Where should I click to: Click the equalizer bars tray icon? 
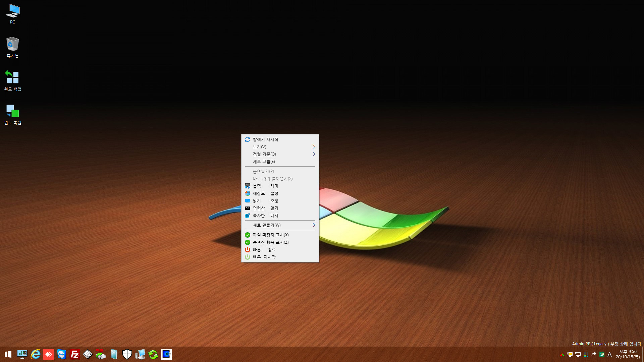pos(586,355)
